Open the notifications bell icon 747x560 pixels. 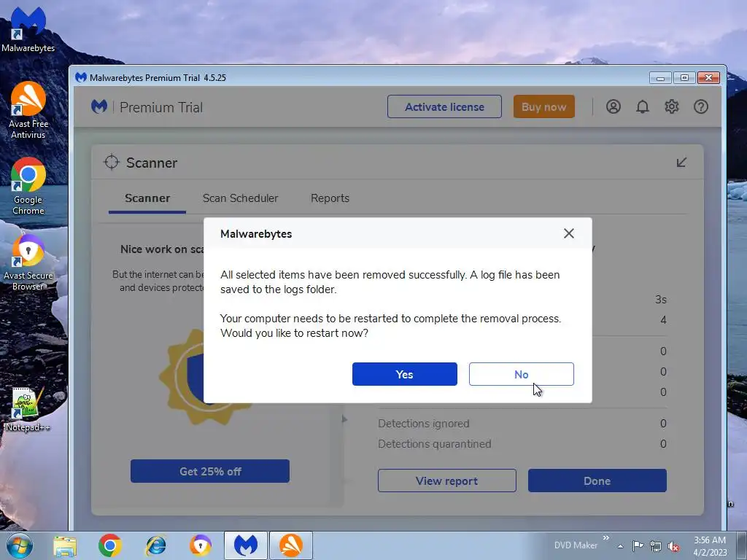tap(643, 106)
